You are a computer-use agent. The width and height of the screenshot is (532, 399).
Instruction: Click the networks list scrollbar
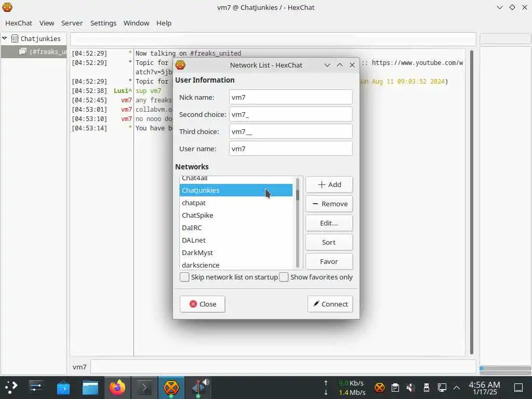click(x=298, y=222)
